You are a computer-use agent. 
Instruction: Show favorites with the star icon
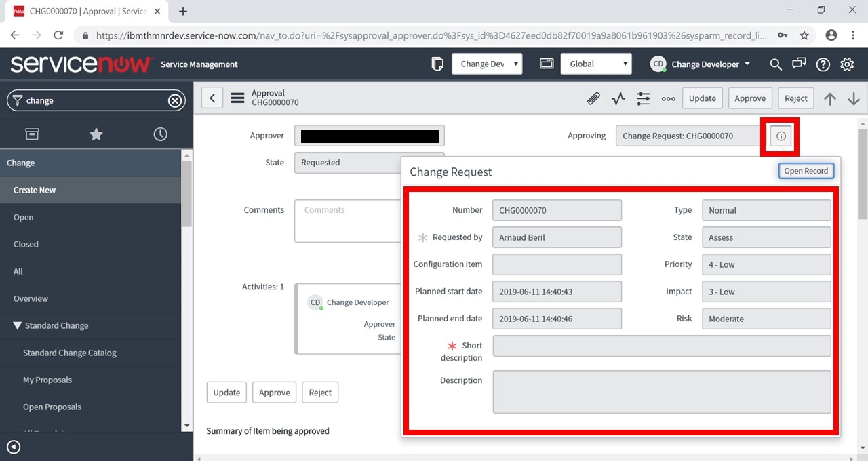[96, 134]
